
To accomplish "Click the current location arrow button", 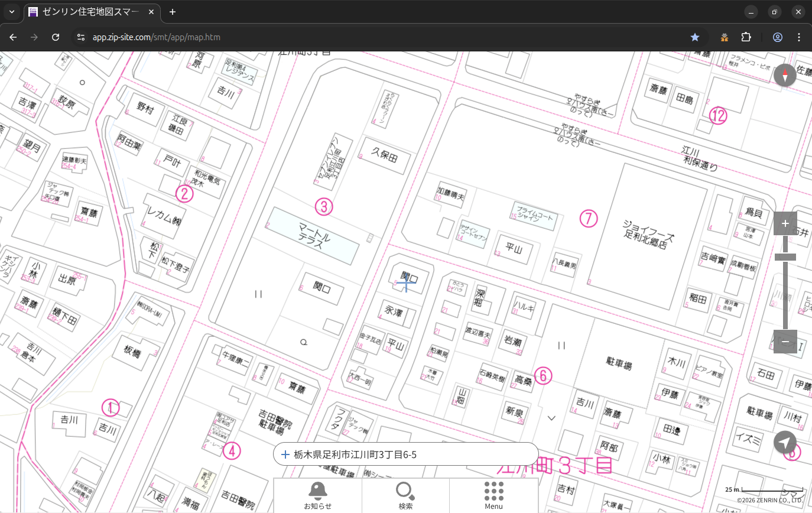I will coord(785,442).
